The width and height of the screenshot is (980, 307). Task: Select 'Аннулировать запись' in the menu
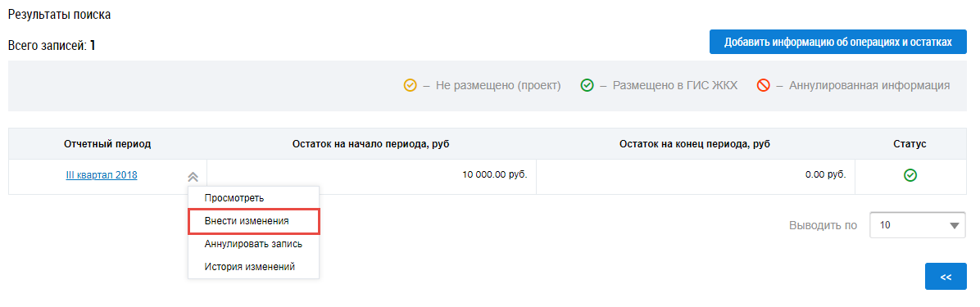(x=254, y=244)
